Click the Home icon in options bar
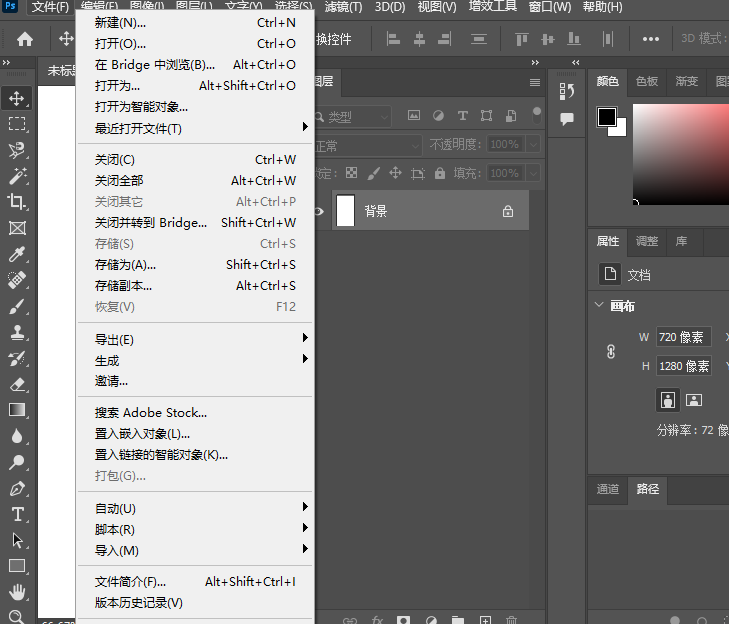Viewport: 729px width, 624px height. 25,39
